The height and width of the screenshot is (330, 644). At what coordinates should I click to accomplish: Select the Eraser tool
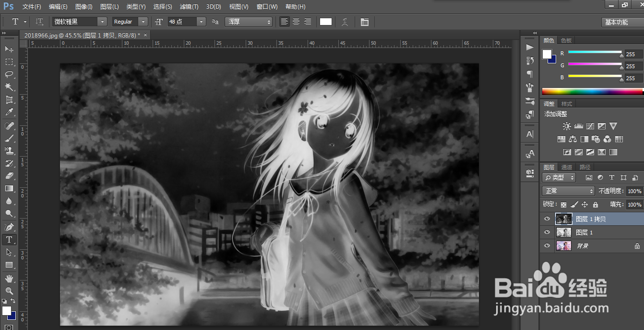[9, 176]
